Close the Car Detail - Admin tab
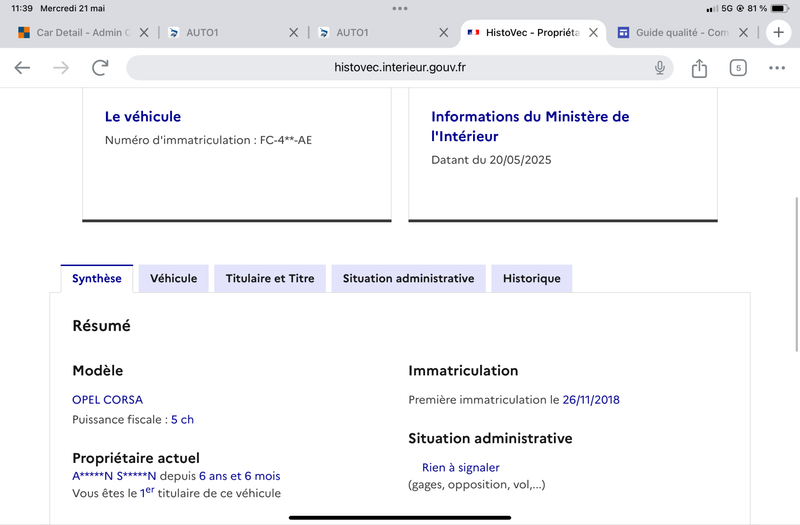The height and width of the screenshot is (525, 800). (144, 33)
